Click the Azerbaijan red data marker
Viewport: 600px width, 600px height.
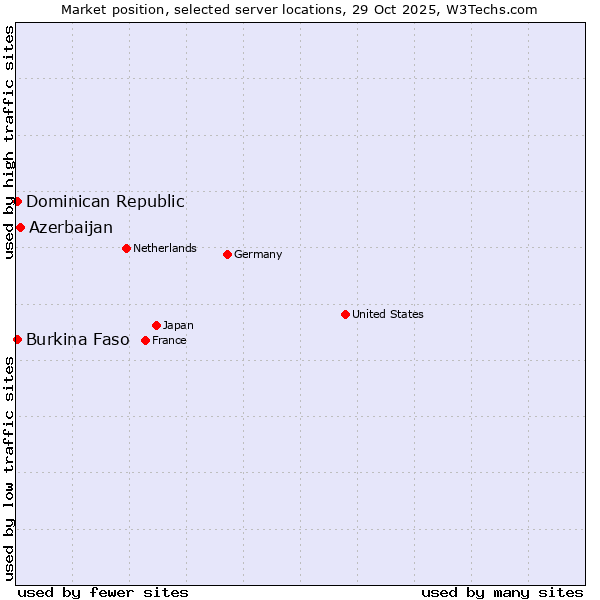(x=20, y=227)
